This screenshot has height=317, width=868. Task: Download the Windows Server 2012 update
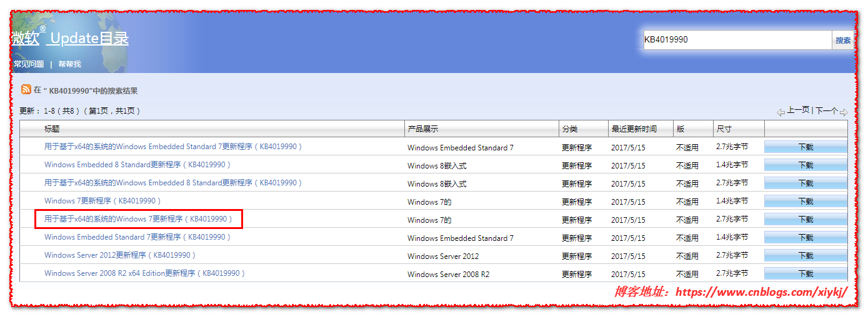point(806,256)
